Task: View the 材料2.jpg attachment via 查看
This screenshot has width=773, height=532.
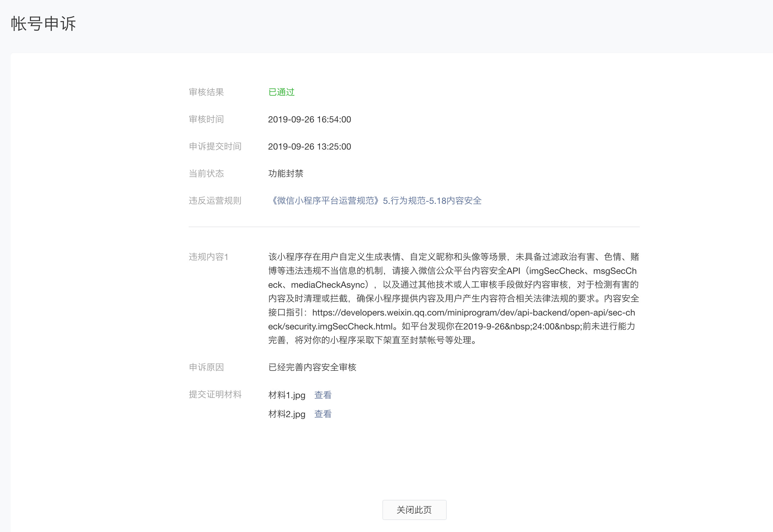Action: pyautogui.click(x=323, y=414)
